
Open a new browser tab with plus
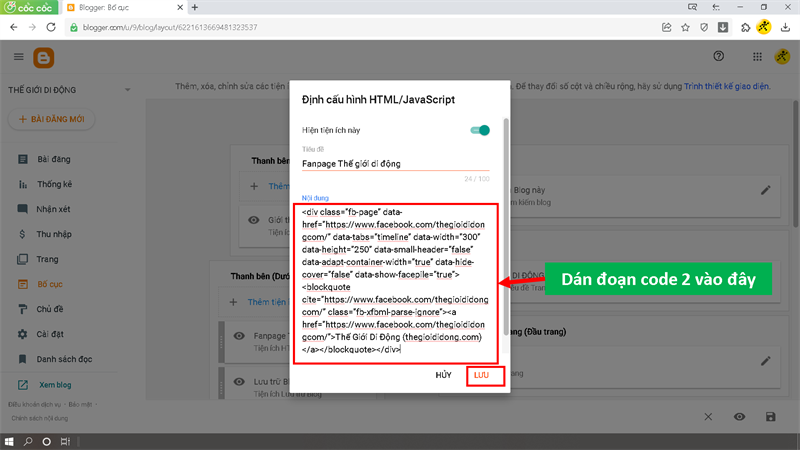click(x=194, y=7)
